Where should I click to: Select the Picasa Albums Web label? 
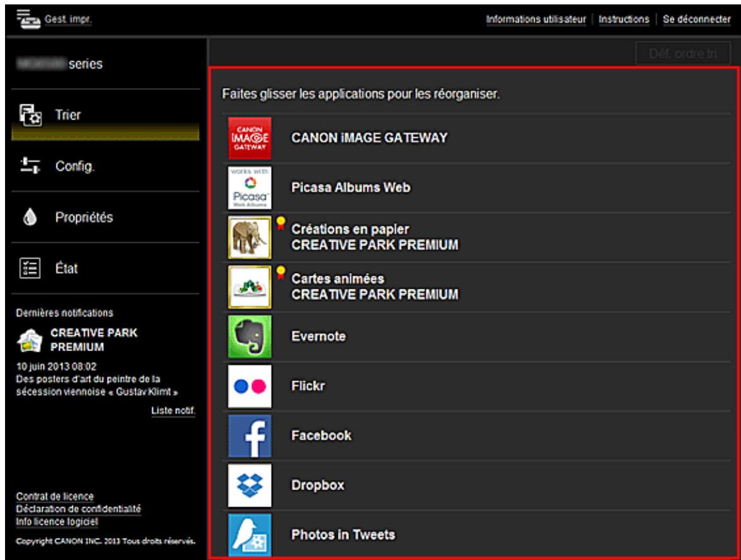350,188
